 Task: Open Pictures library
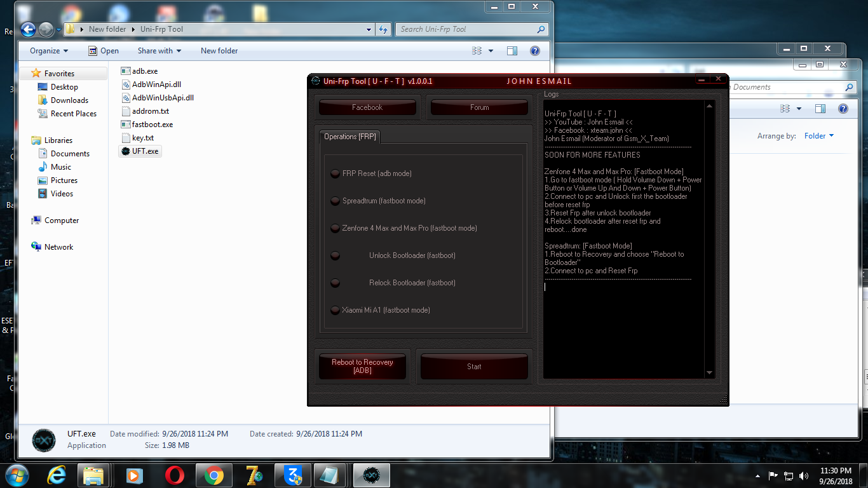(x=64, y=180)
